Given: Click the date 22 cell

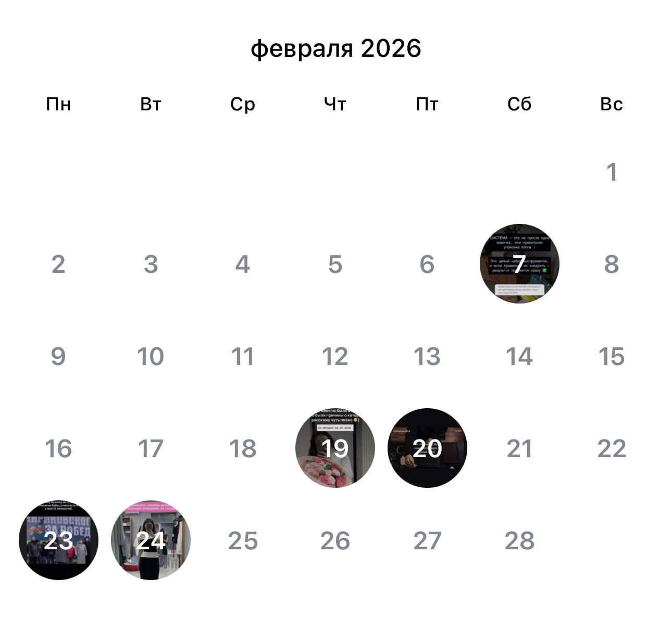Looking at the screenshot, I should [612, 449].
